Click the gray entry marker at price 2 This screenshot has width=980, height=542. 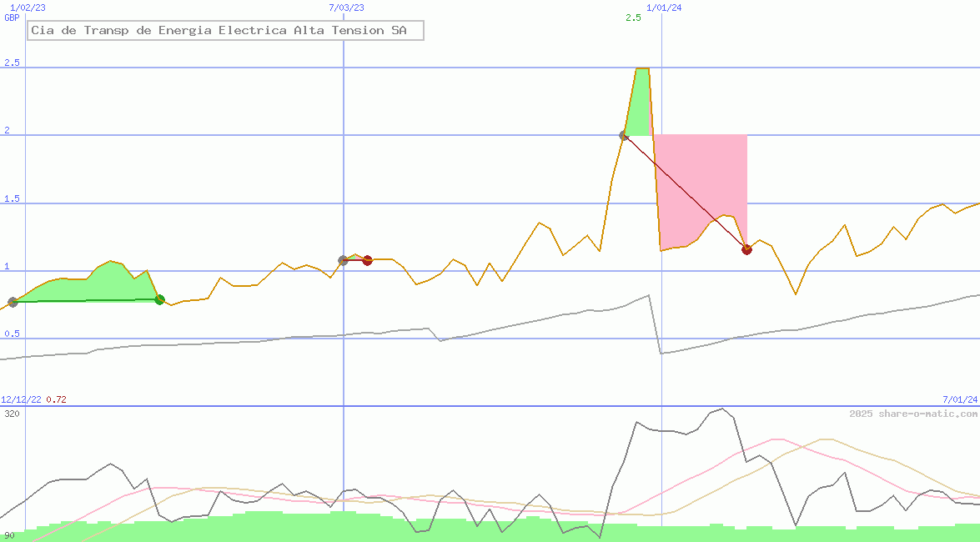(x=624, y=135)
